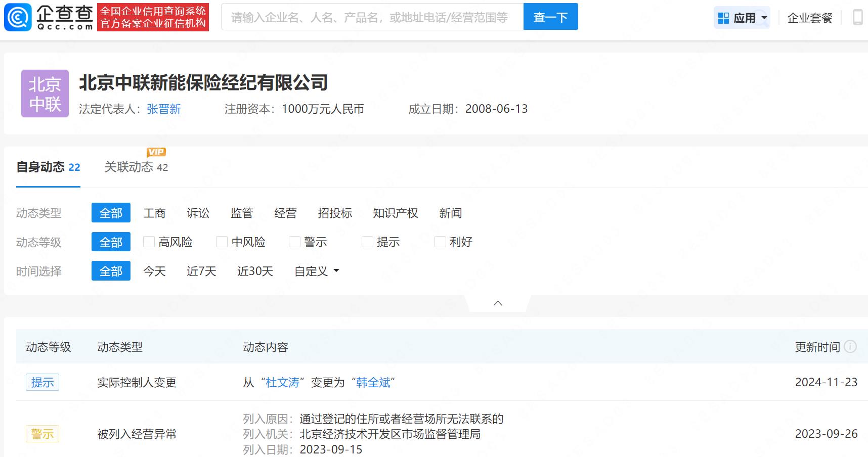This screenshot has width=868, height=457.
Task: Switch to the 自身动态 tab
Action: tap(48, 167)
